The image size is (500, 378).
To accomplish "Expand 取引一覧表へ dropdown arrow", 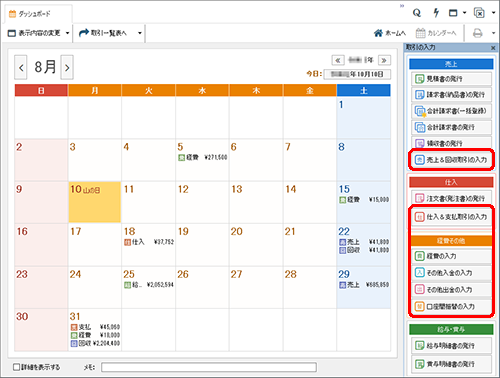I will pos(140,33).
